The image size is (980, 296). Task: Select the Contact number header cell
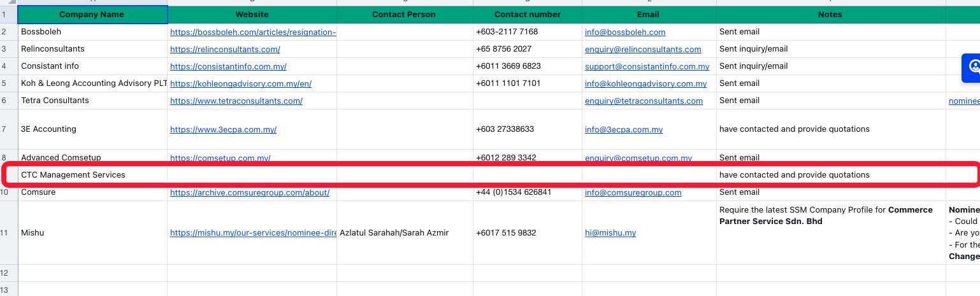tap(527, 14)
